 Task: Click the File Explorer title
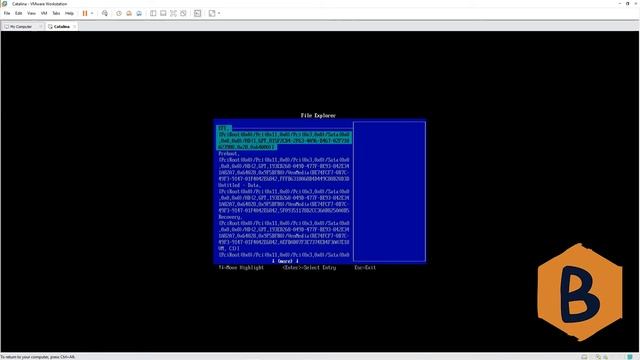tap(318, 116)
